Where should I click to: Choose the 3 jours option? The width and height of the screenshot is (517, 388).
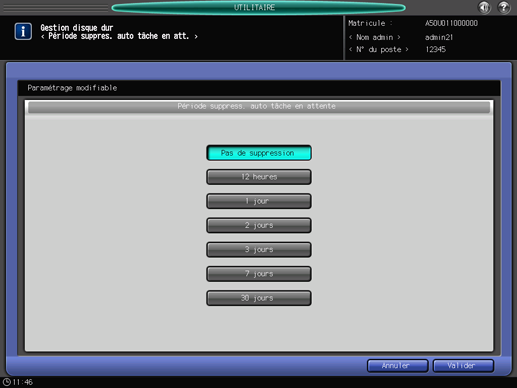click(x=259, y=250)
